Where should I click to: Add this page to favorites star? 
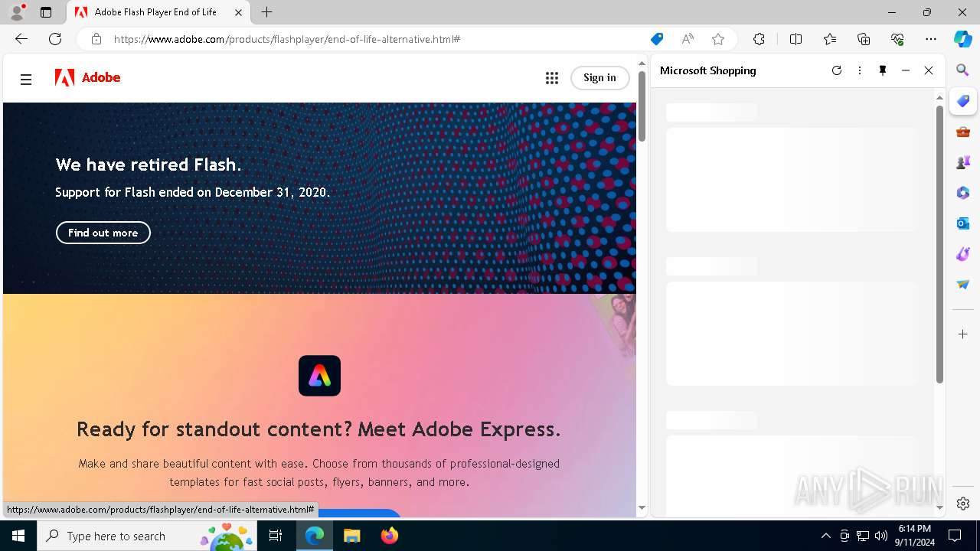(x=718, y=39)
